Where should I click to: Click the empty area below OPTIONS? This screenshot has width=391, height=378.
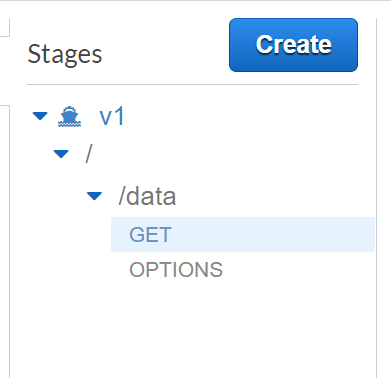[193, 330]
